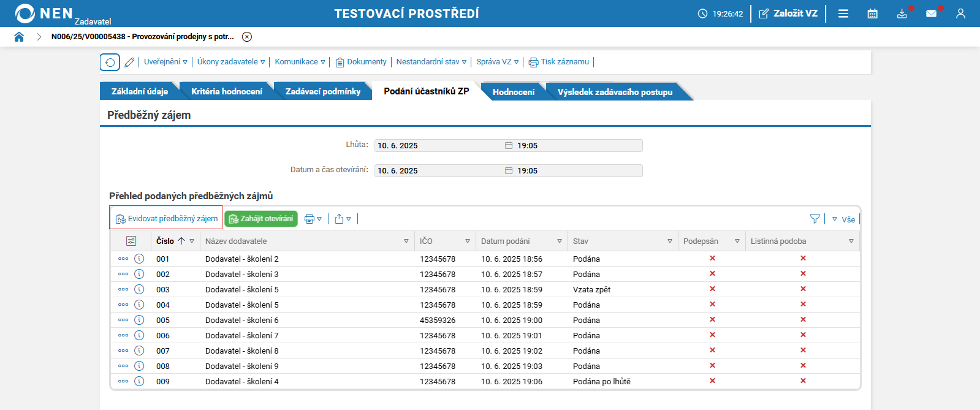Screen dimensions: 980x410
Task: Expand the Komunikace menu
Action: [x=300, y=62]
